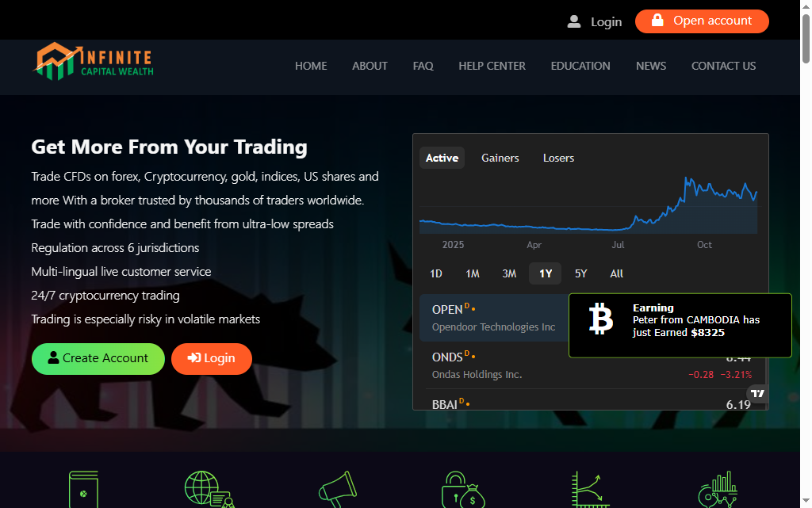Switch to the Gainers tab
Viewport: 812px width, 508px height.
point(500,158)
